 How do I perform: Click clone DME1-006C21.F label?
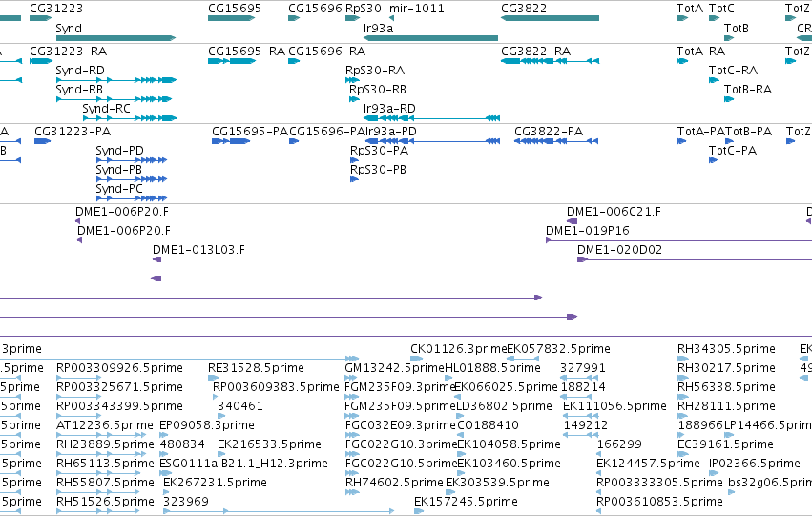pos(614,212)
